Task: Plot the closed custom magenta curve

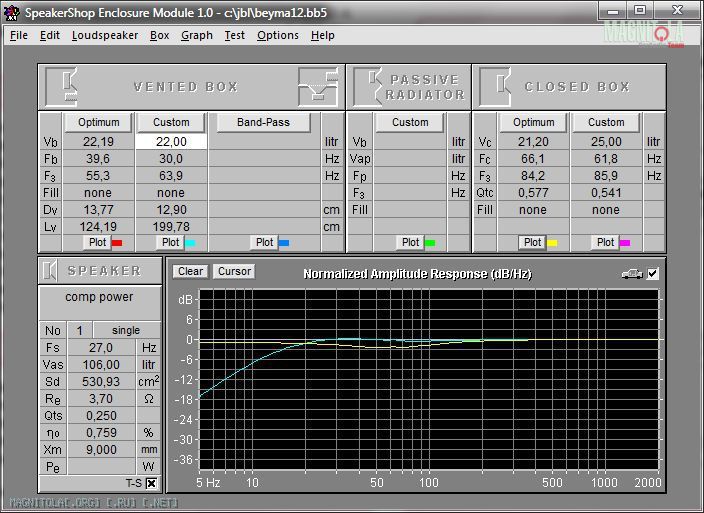Action: pos(605,242)
